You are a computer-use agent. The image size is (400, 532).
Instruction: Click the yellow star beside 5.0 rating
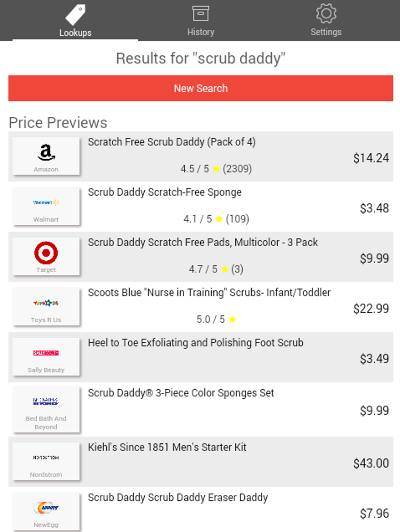232,320
